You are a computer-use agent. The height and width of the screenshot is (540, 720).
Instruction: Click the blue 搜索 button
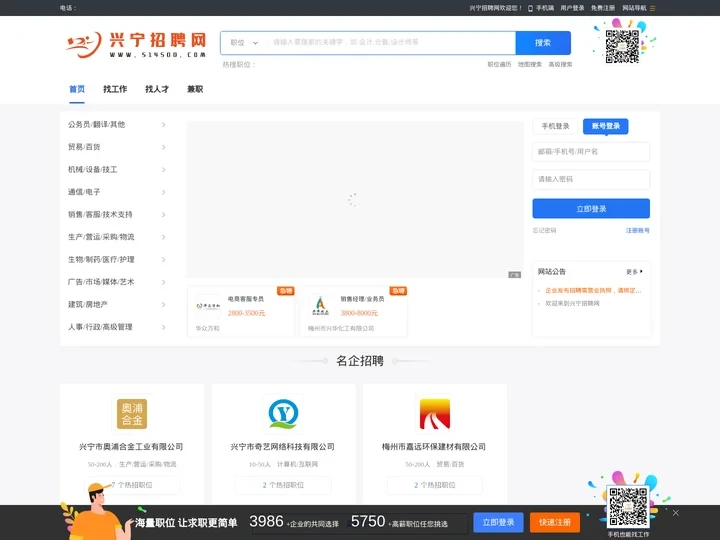(x=543, y=43)
